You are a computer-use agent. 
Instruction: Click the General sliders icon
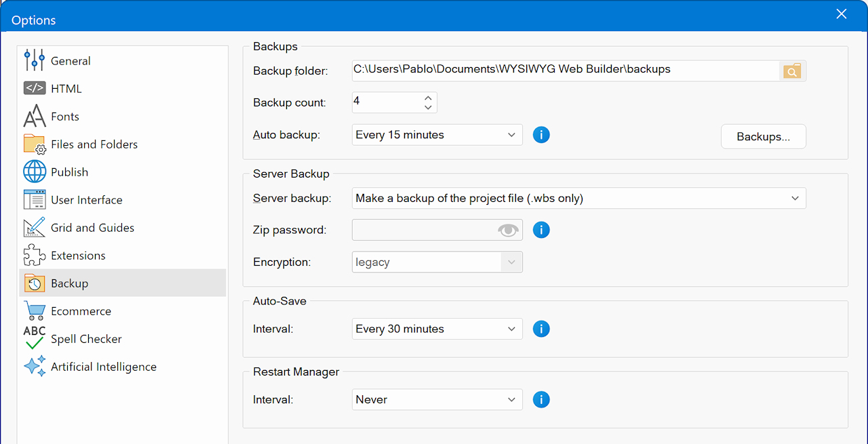pyautogui.click(x=35, y=60)
